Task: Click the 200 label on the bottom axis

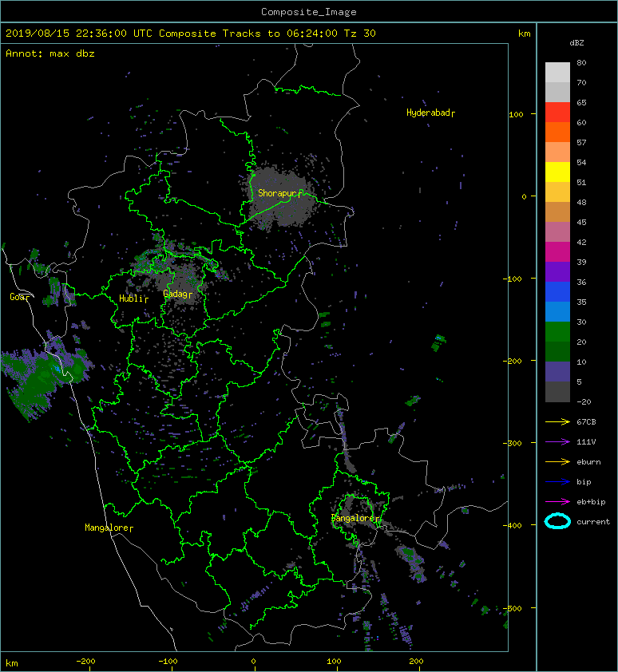Action: 416,662
